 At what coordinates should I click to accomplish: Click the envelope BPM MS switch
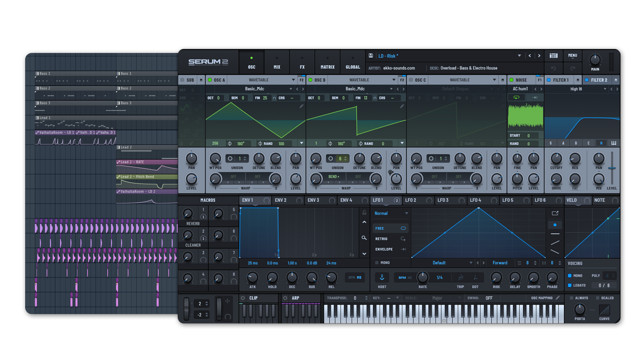355,278
